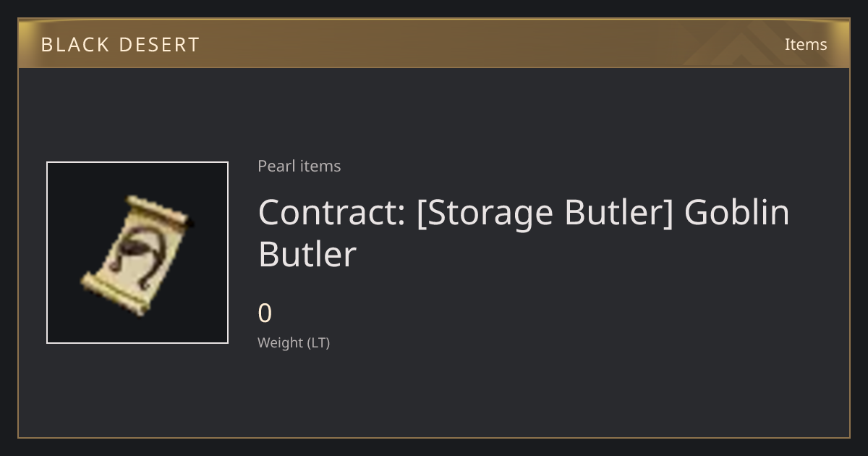This screenshot has width=868, height=456.
Task: Select the white-bordered item image frame
Action: click(x=137, y=253)
